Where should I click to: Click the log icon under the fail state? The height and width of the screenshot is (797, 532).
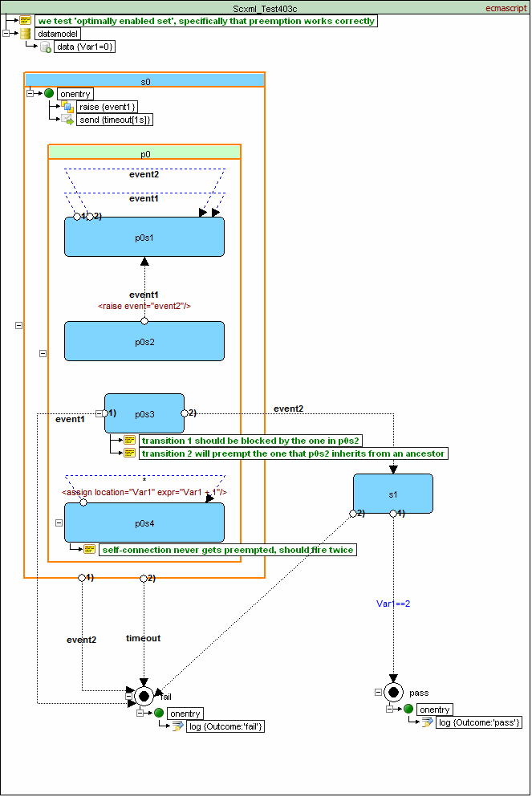(x=177, y=726)
